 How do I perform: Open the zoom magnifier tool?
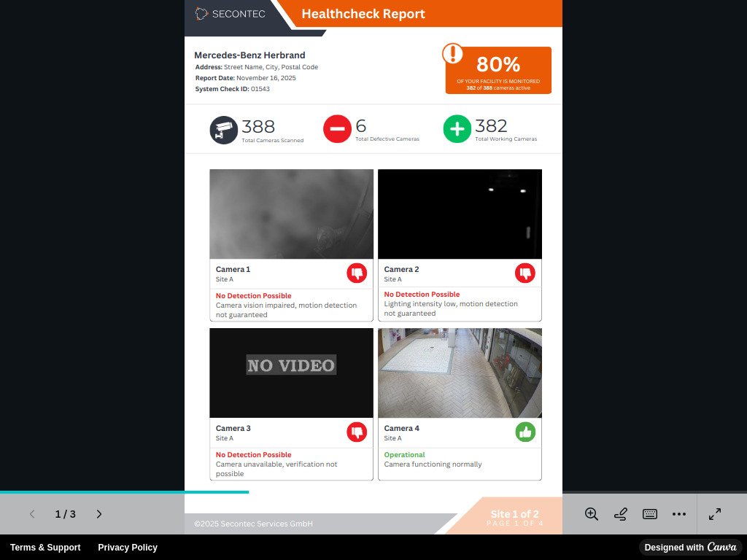(x=591, y=514)
